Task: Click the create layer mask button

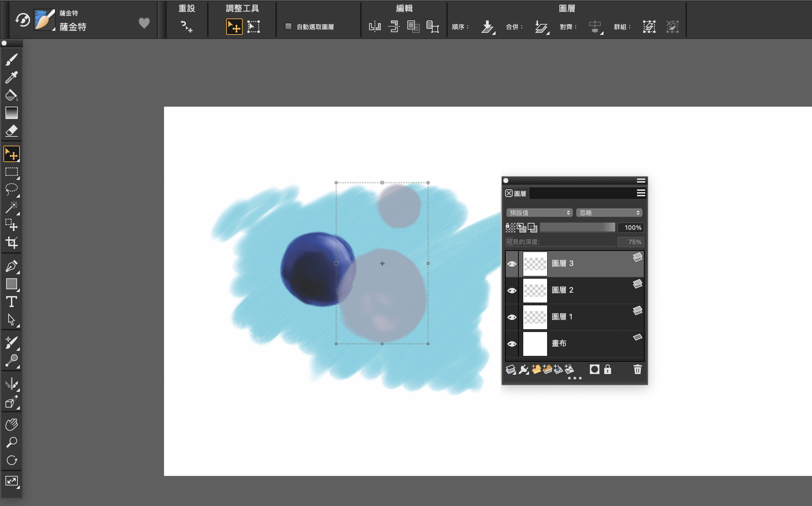Action: [594, 369]
